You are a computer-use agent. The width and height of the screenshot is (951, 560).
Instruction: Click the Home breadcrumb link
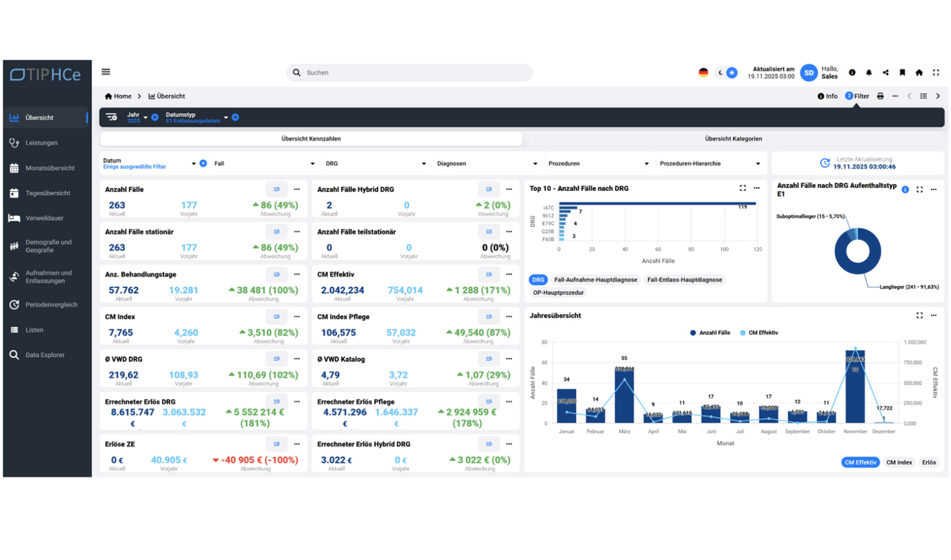click(x=118, y=96)
